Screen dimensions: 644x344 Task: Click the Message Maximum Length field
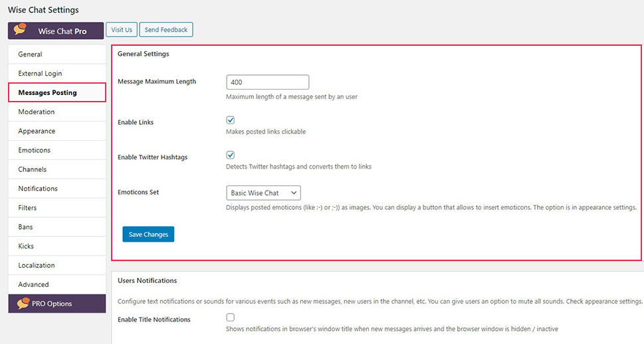coord(267,82)
